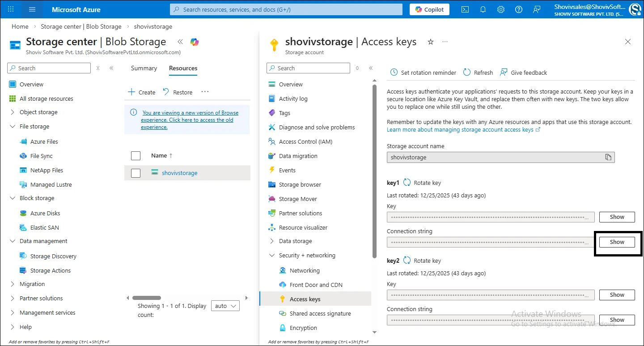Screen dimensions: 644x346
Task: Click the Copilot icon beside Storage center title
Action: coord(195,42)
